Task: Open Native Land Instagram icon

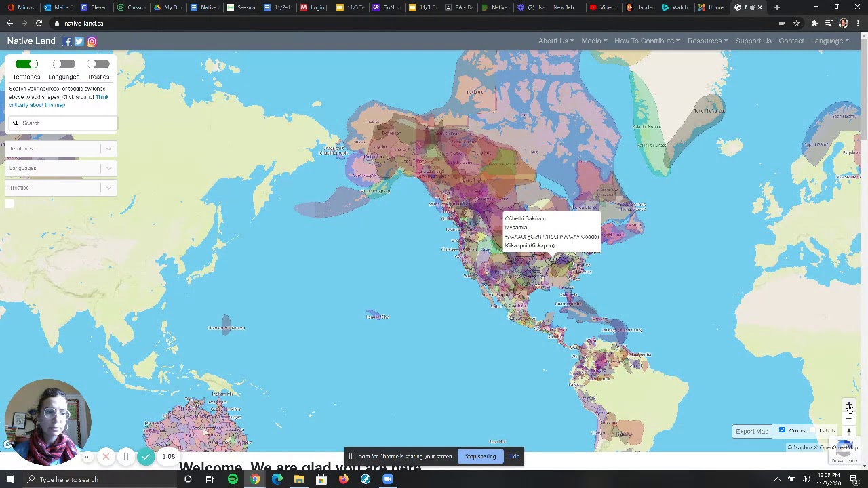Action: point(92,41)
